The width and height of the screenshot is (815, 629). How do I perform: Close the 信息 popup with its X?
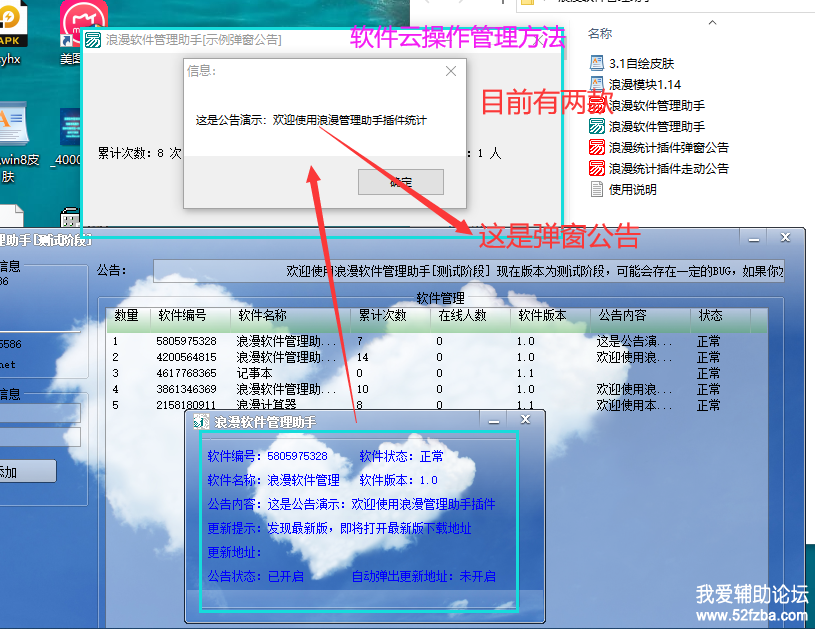[451, 71]
